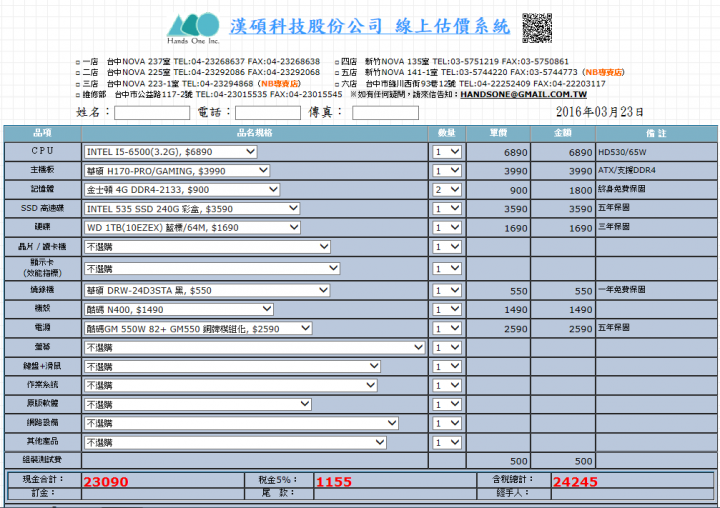Open the motherboard dropdown H170-PRO/GAMING
The width and height of the screenshot is (720, 508).
177,171
